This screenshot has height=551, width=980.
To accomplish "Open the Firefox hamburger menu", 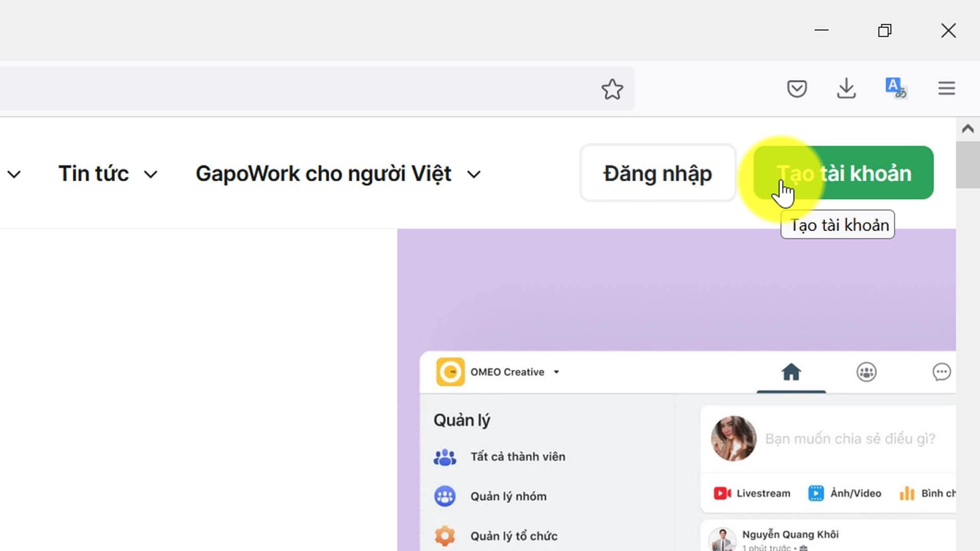I will (x=946, y=88).
